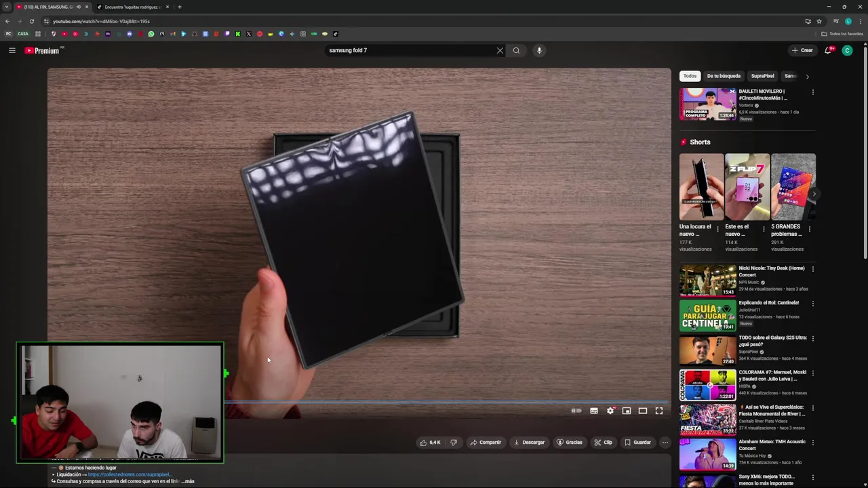Image resolution: width=868 pixels, height=488 pixels.
Task: Select the De tu búsqueda chip
Action: point(724,76)
